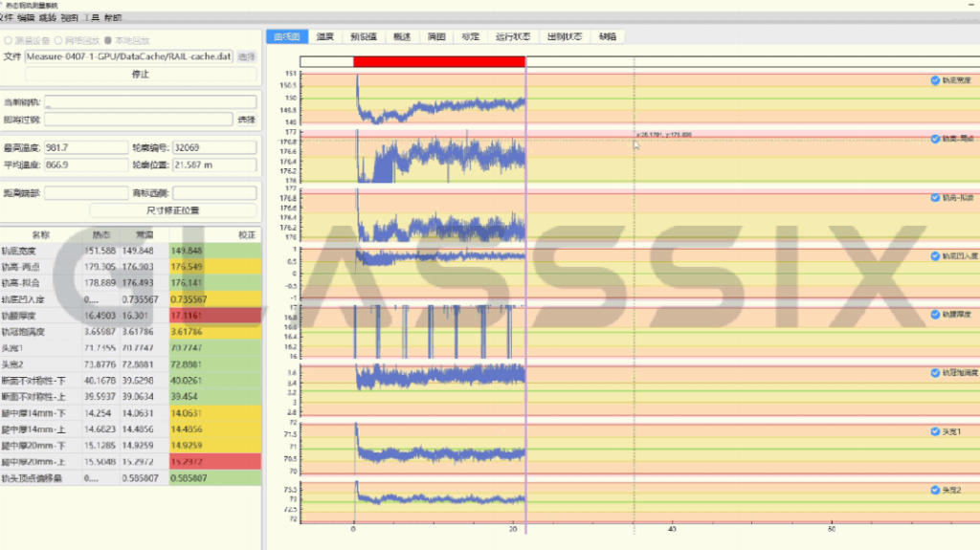The image size is (980, 550).
Task: Click the green 0.585807 corrected cell
Action: click(215, 478)
